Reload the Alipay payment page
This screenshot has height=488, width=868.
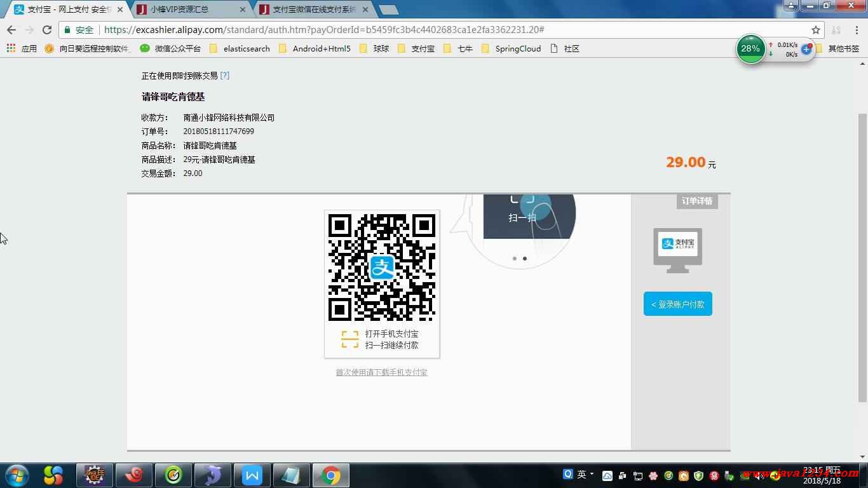[x=47, y=30]
